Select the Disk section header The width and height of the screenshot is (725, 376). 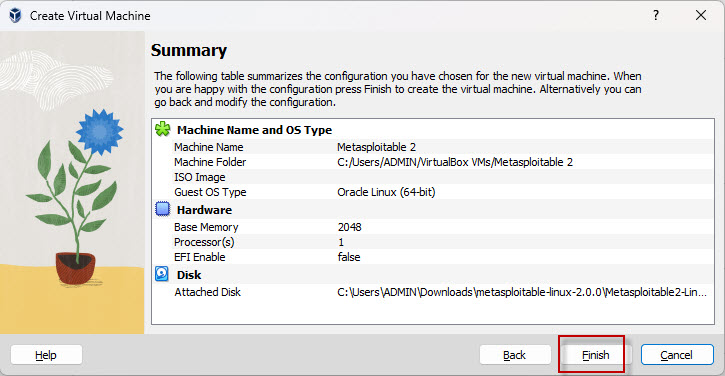click(189, 275)
